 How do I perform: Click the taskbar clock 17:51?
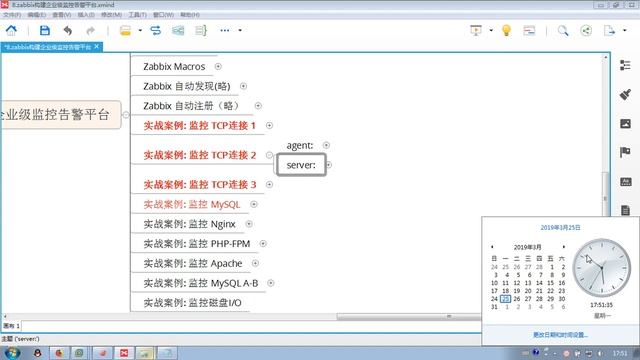click(x=620, y=353)
